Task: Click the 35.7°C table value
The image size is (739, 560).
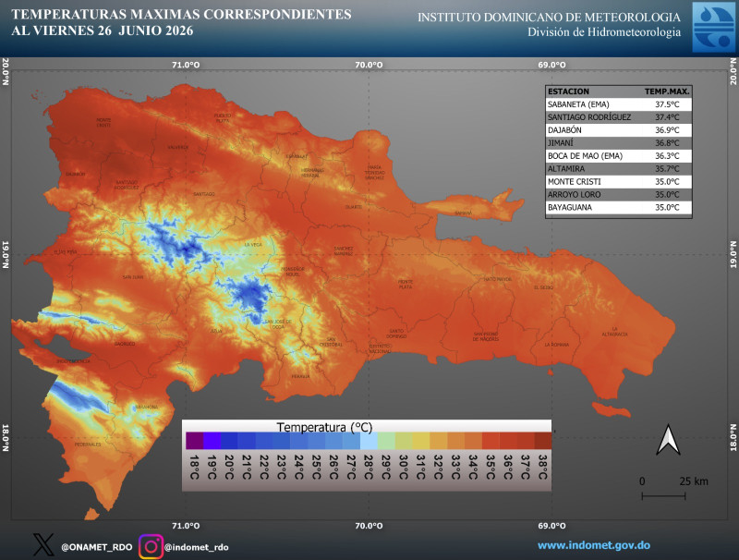Action: [x=667, y=168]
